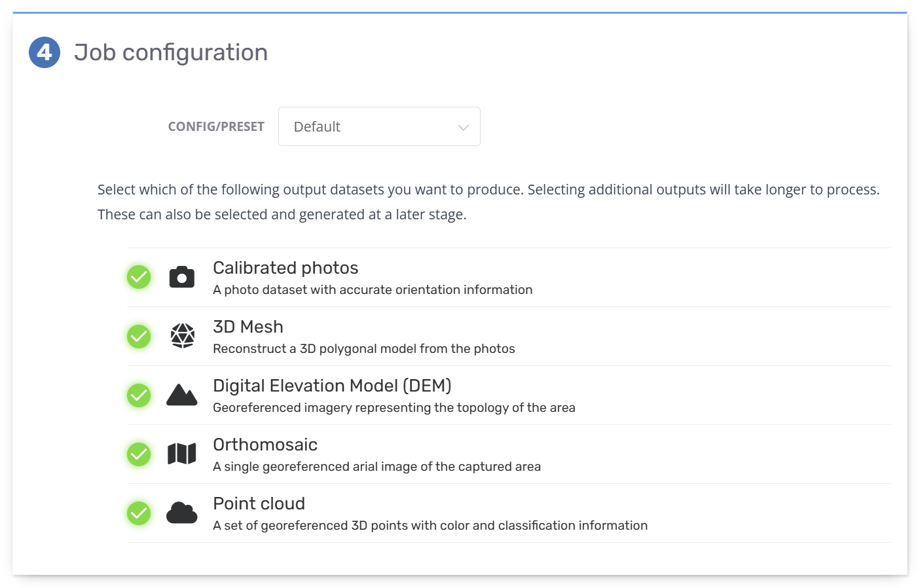Select the Digital Elevation Model (DEM) title
The image size is (918, 588).
(332, 386)
